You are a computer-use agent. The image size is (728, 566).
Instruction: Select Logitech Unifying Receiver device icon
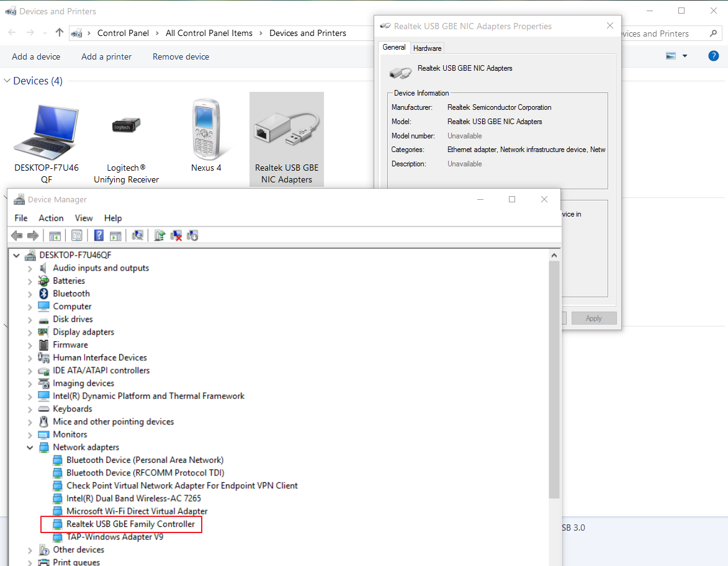pos(126,125)
